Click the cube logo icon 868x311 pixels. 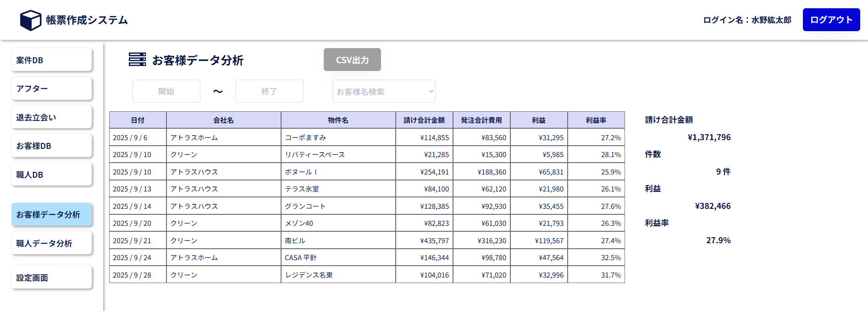click(x=31, y=20)
